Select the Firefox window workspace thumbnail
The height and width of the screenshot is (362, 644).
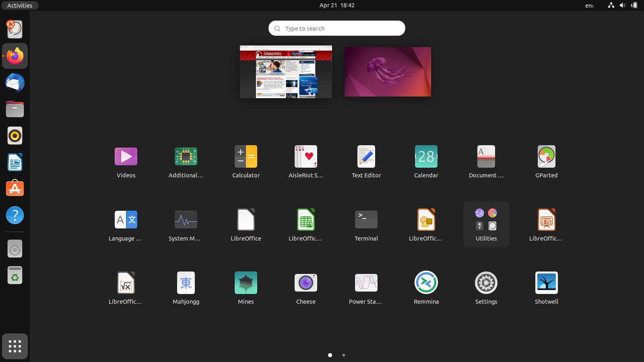[286, 72]
